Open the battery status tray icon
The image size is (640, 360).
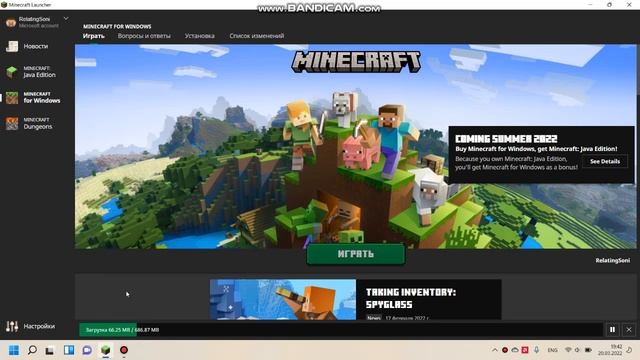(588, 350)
